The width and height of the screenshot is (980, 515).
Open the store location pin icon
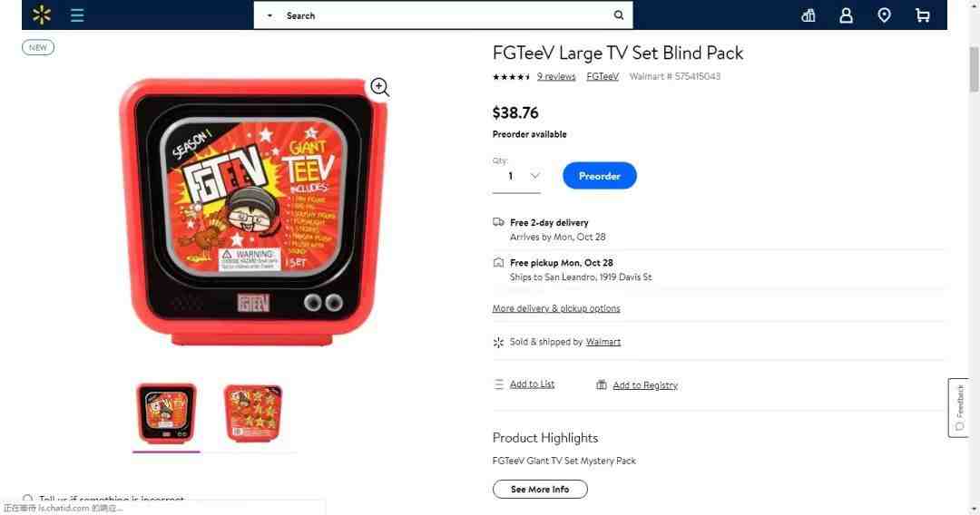click(x=884, y=15)
